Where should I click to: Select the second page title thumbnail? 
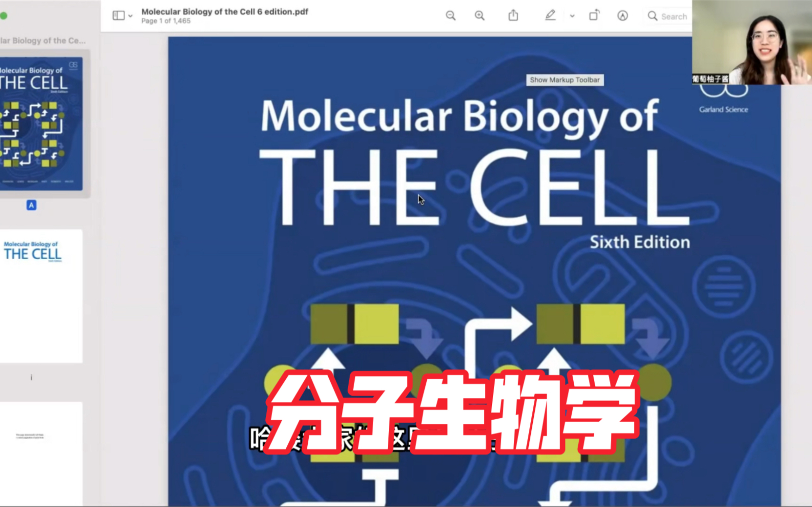pos(41,296)
